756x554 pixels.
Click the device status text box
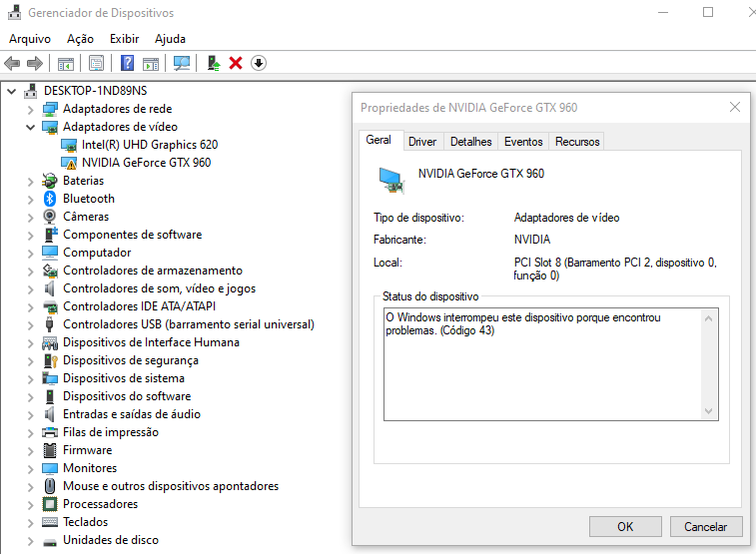(551, 364)
